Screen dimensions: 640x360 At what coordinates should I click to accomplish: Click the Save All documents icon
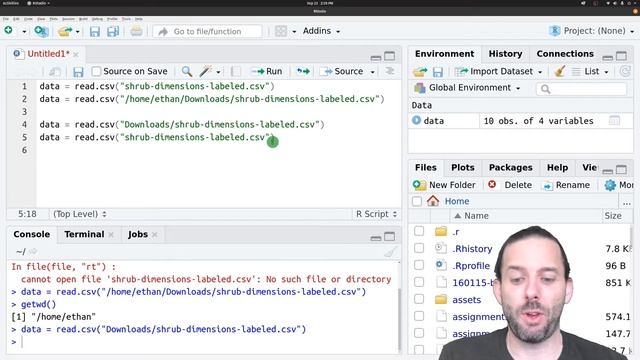113,31
